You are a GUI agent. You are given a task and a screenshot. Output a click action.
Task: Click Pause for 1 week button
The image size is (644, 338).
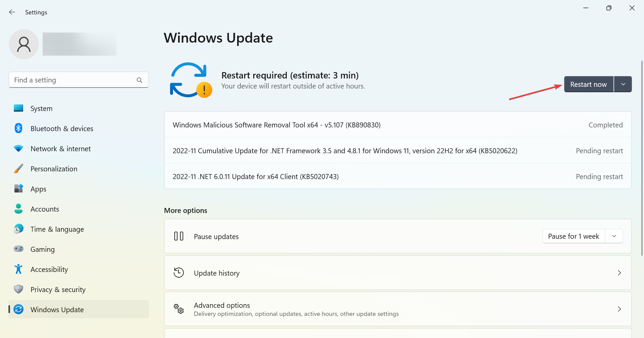574,236
